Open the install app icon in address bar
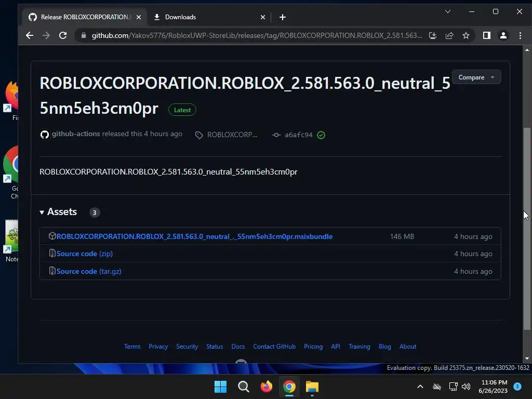This screenshot has width=532, height=399. (433, 35)
